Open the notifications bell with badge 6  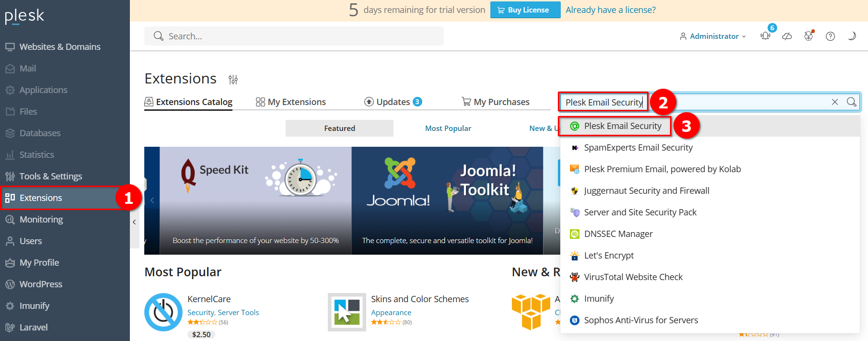[x=765, y=36]
